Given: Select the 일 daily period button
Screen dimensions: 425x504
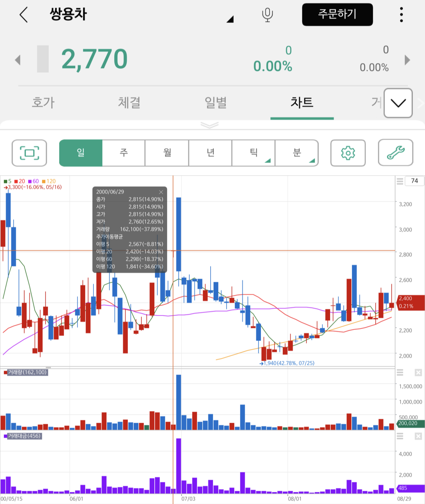Looking at the screenshot, I should coord(81,153).
